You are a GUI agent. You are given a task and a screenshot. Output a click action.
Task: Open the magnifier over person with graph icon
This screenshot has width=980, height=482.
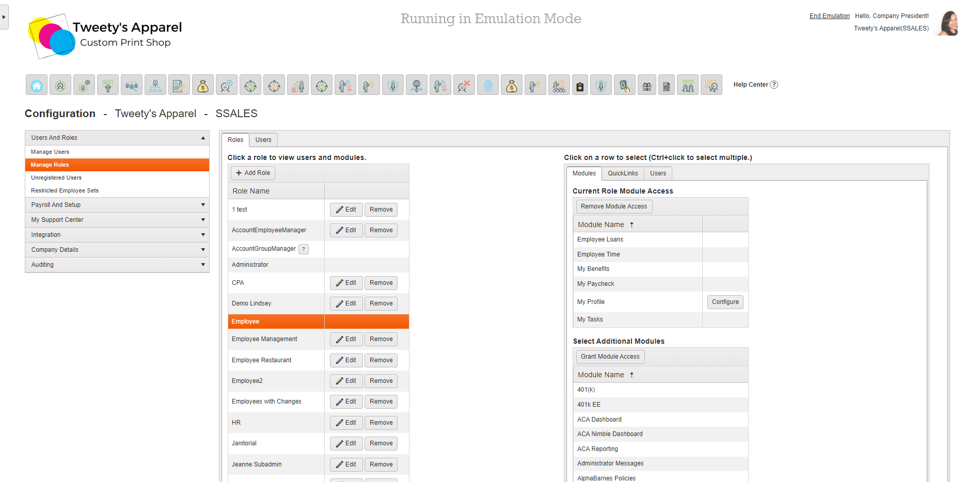pyautogui.click(x=417, y=85)
